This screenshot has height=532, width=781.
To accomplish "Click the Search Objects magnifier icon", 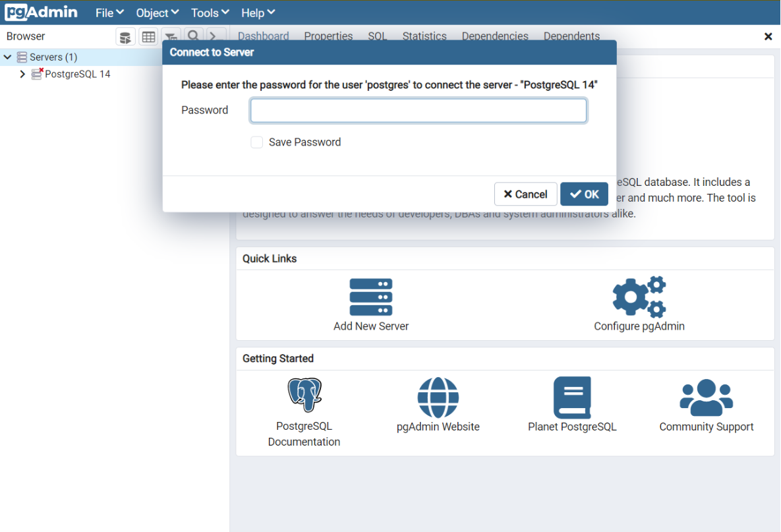I will (x=193, y=35).
